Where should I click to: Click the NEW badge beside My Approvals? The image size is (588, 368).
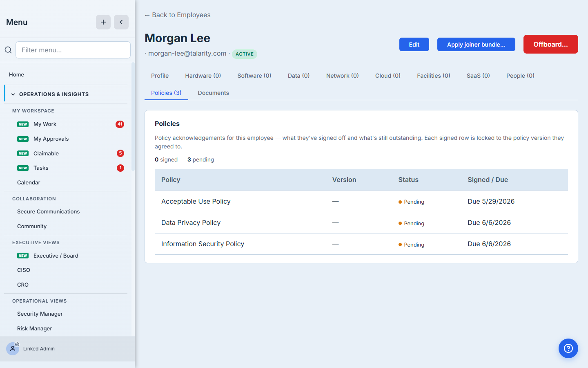pyautogui.click(x=23, y=139)
